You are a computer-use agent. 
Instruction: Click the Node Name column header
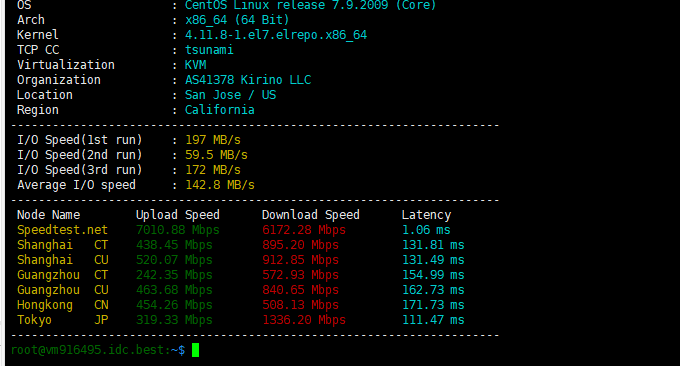[x=49, y=215]
